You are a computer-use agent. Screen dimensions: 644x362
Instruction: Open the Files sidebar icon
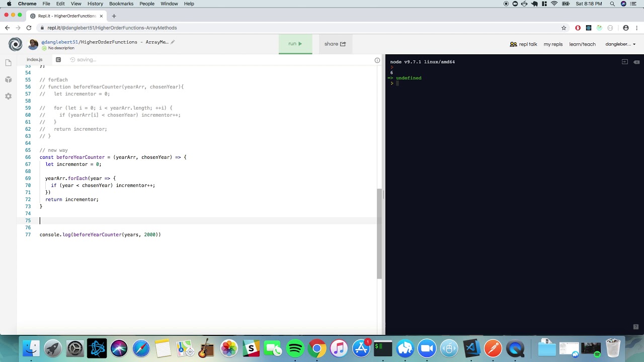point(8,63)
